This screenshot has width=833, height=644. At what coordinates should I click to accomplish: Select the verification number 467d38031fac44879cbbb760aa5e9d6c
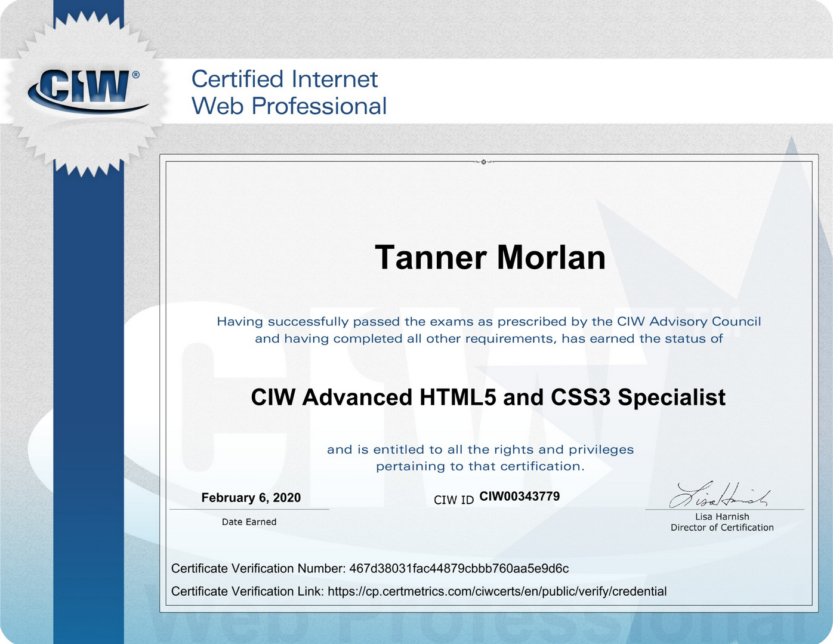[459, 569]
